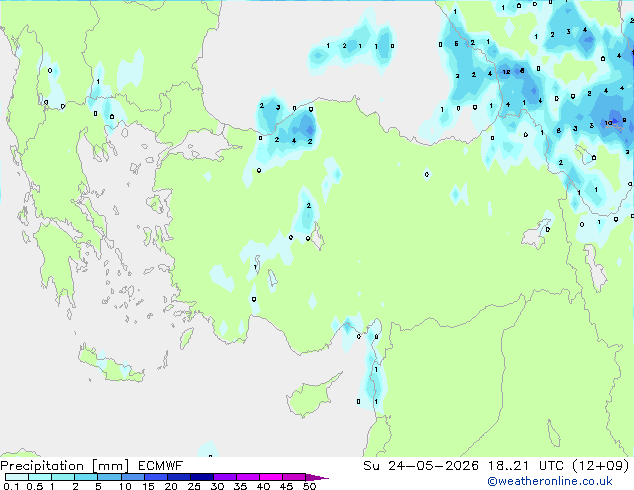Click the '(12+09)' forecast run text

[x=601, y=466]
